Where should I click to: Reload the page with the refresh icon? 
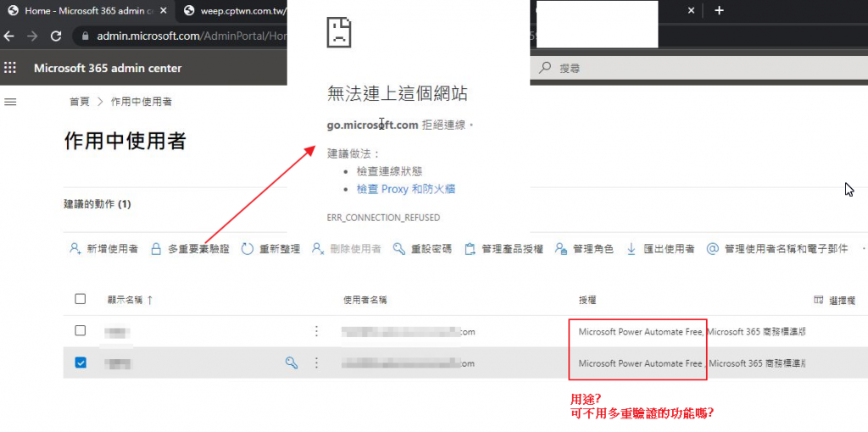[x=56, y=36]
